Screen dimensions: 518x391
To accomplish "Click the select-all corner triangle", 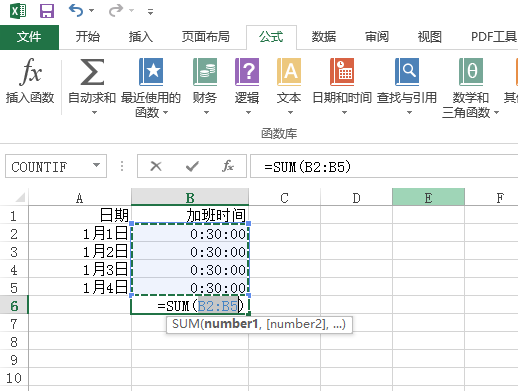I will coord(20,197).
